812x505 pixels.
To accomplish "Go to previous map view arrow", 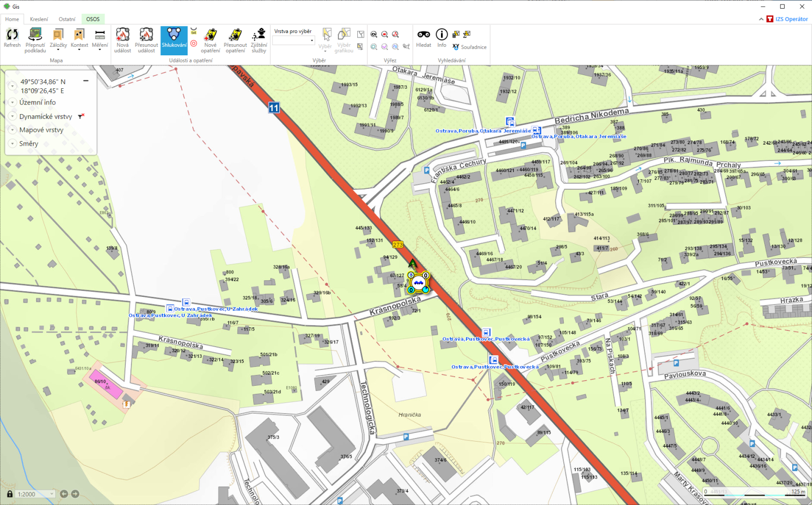I will tap(64, 494).
